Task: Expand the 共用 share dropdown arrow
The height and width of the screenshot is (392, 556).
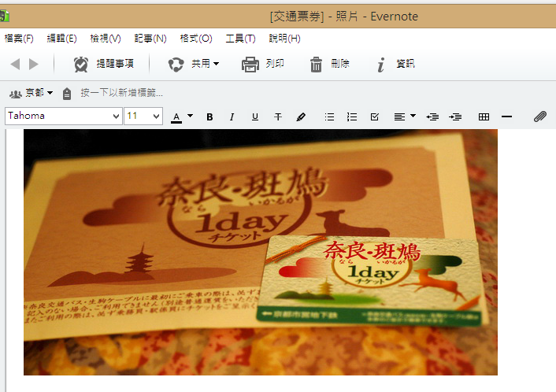Action: [x=217, y=64]
